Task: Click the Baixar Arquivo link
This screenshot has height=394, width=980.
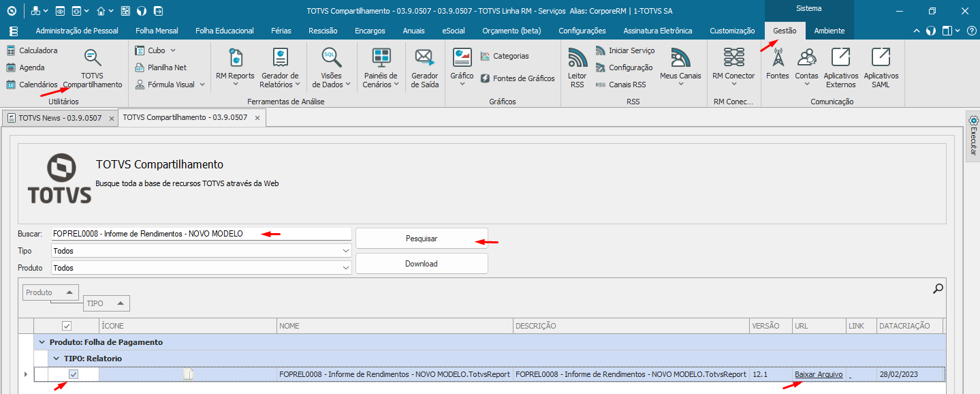Action: pos(818,374)
